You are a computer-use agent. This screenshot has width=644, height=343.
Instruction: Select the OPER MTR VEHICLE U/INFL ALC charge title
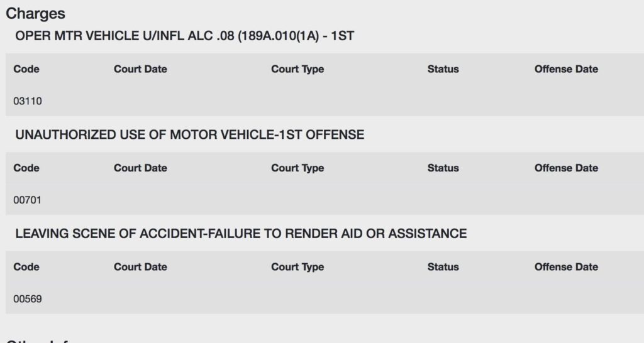[184, 36]
